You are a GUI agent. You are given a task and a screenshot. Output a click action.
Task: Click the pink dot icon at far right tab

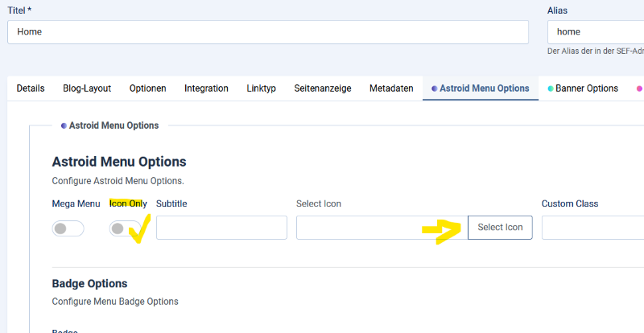[x=639, y=88]
